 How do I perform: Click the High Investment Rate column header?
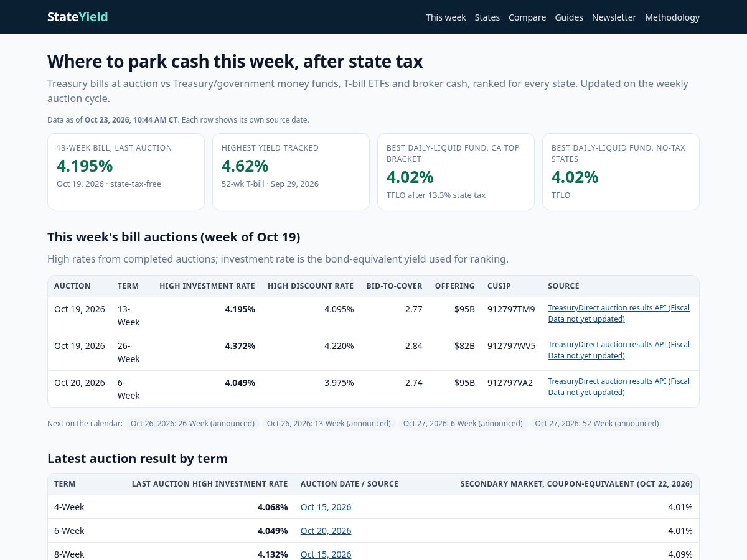pyautogui.click(x=207, y=286)
